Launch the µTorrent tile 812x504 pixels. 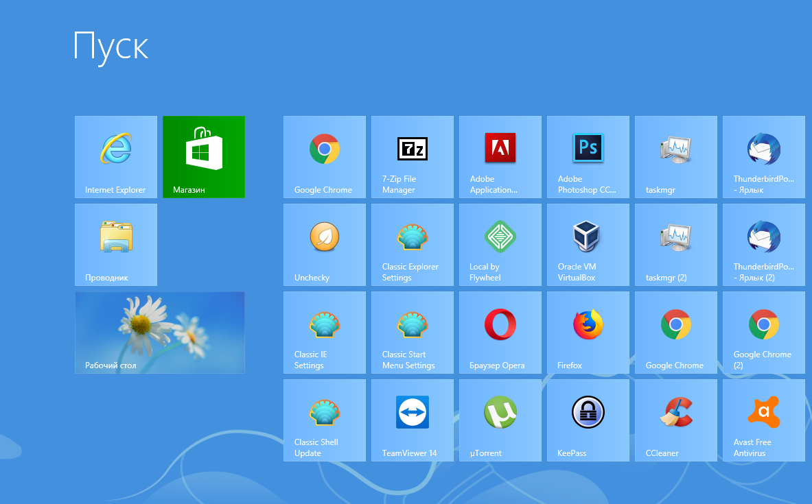tap(500, 420)
